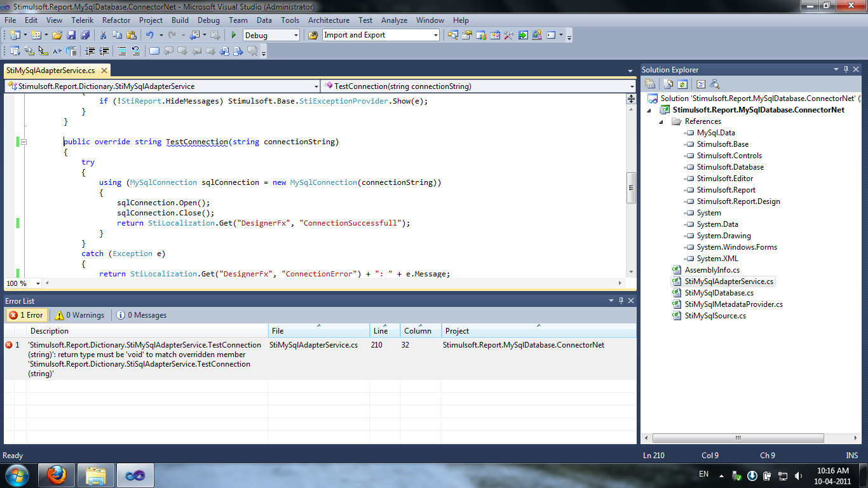Sort errors by the Project column header
Image resolution: width=868 pixels, height=488 pixels.
click(539, 330)
